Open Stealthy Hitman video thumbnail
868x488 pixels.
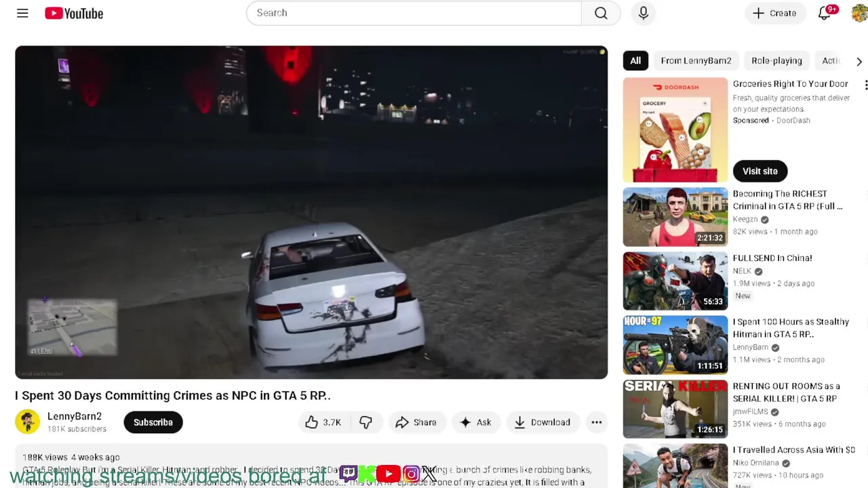(x=675, y=345)
